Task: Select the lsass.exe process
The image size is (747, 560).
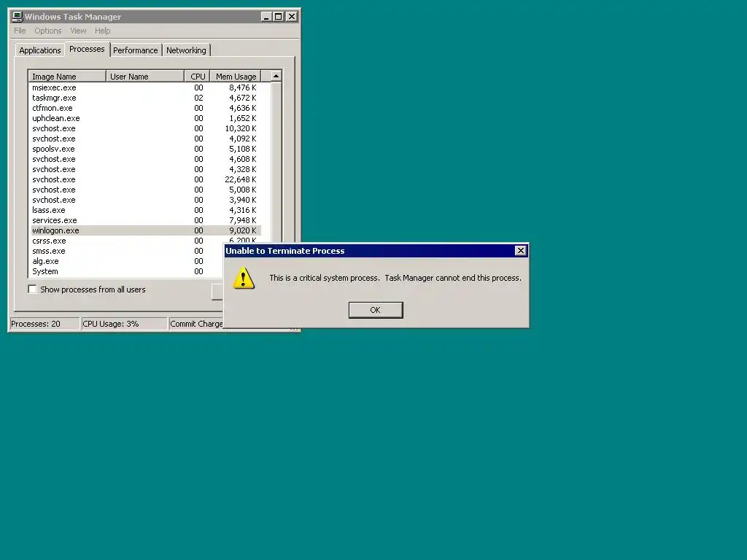Action: 145,210
